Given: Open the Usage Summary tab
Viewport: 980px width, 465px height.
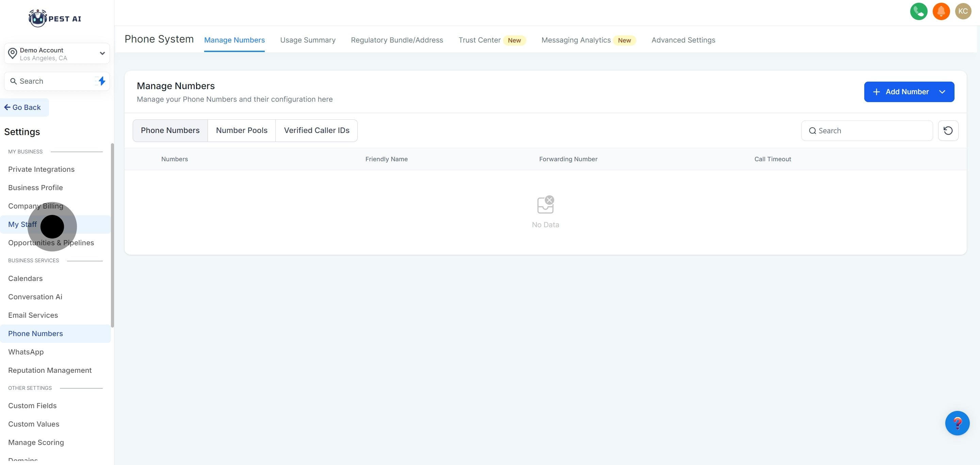Looking at the screenshot, I should pyautogui.click(x=308, y=40).
